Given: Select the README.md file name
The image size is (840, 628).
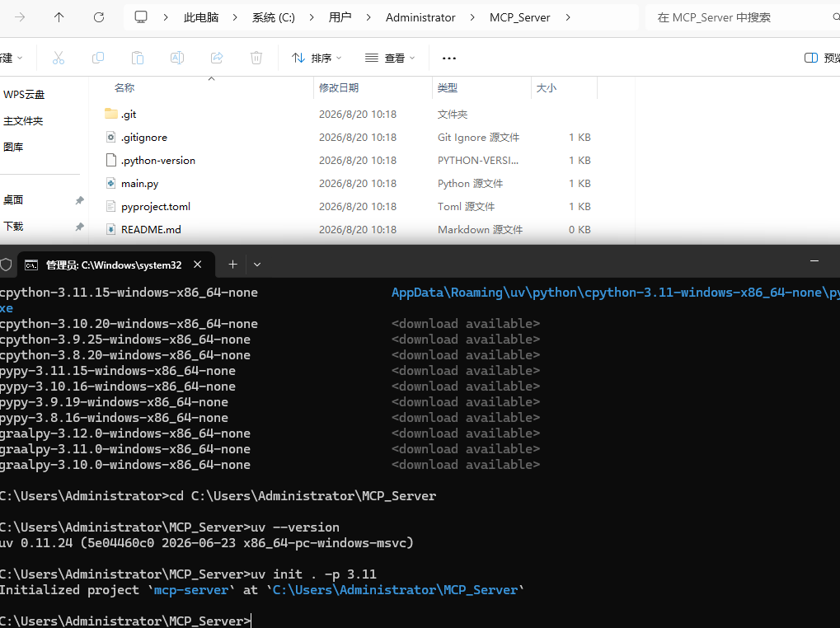Looking at the screenshot, I should tap(151, 229).
